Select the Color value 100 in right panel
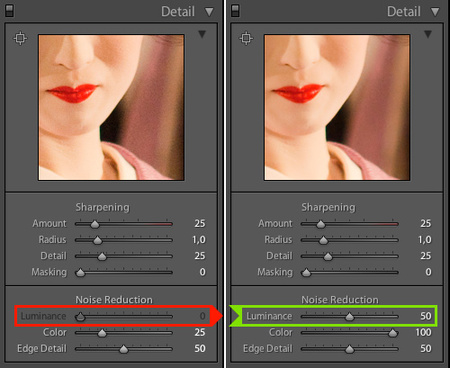The image size is (450, 368). click(423, 332)
